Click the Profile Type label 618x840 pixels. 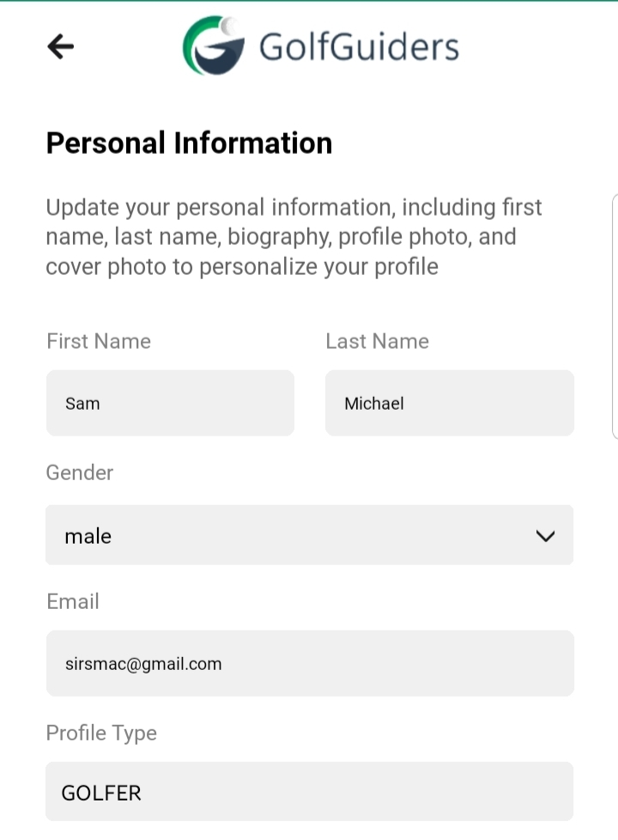tap(101, 733)
